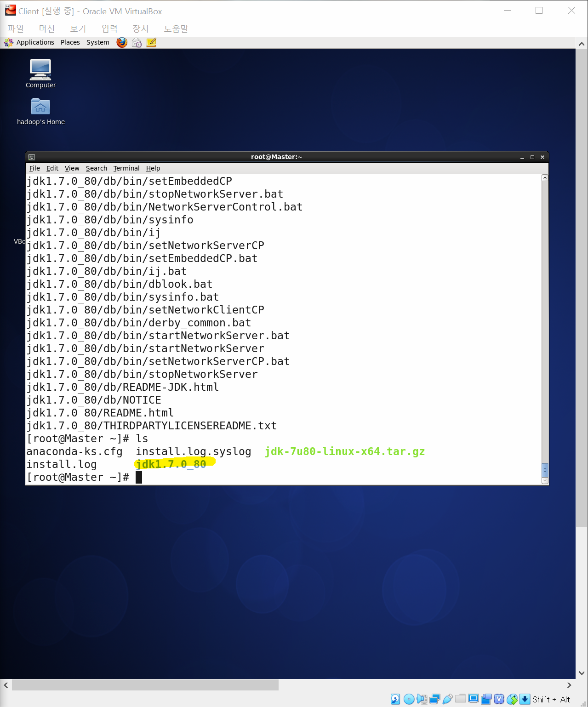Screen dimensions: 588x707
Task: Click install.log.syslog in ls output
Action: coord(194,451)
